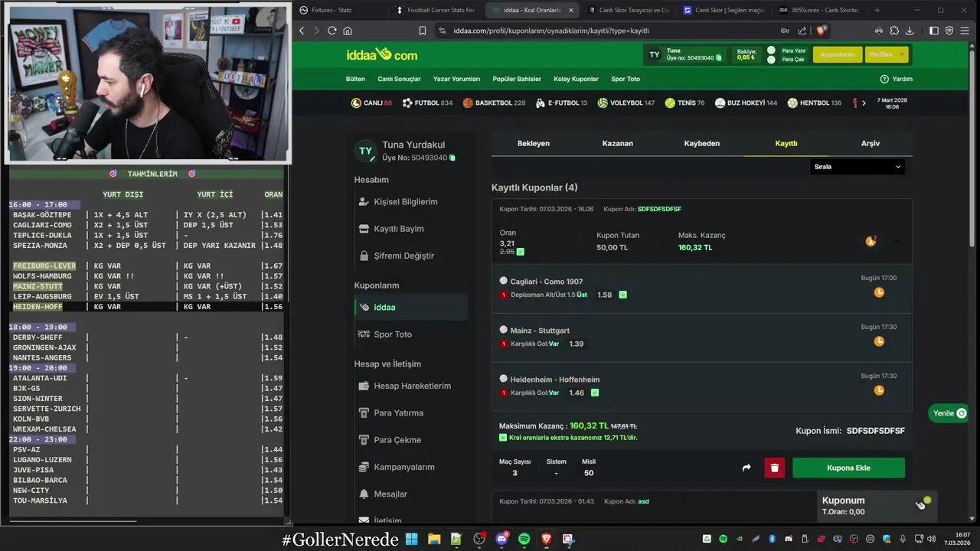Copy Üye No 50493040 in the profile panel

pyautogui.click(x=452, y=158)
